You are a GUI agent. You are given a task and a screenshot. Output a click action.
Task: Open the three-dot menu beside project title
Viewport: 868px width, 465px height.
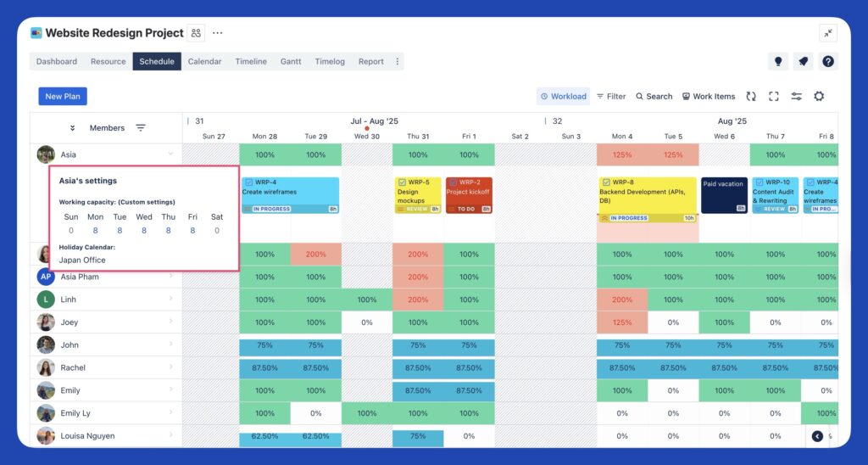tap(218, 33)
